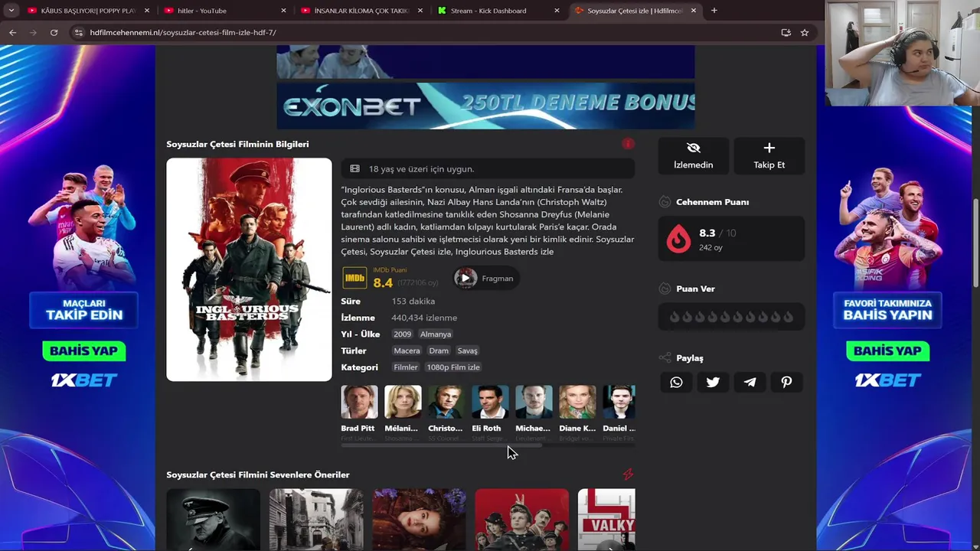Open a new browser tab
Image resolution: width=980 pixels, height=551 pixels.
pos(714,11)
